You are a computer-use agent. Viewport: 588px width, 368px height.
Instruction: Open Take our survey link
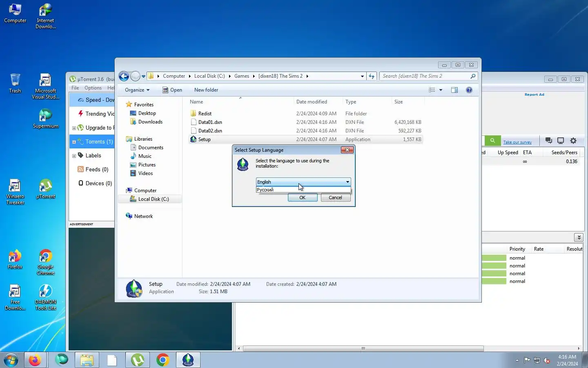[517, 142]
